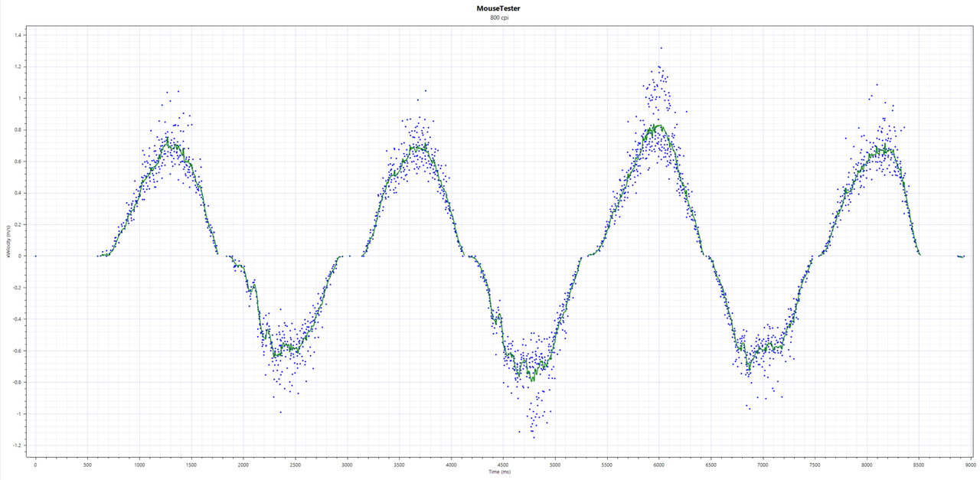Select the 0.4 y-axis tick label

point(19,193)
